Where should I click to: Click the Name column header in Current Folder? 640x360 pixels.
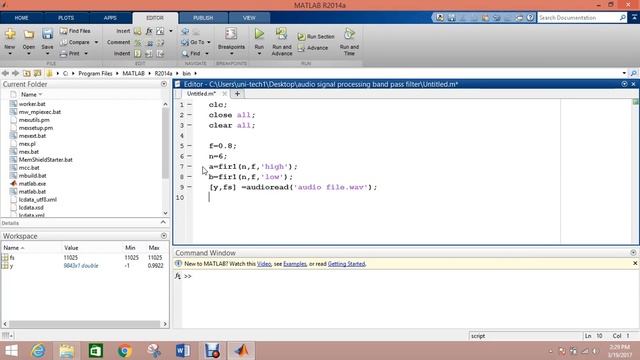coord(31,94)
